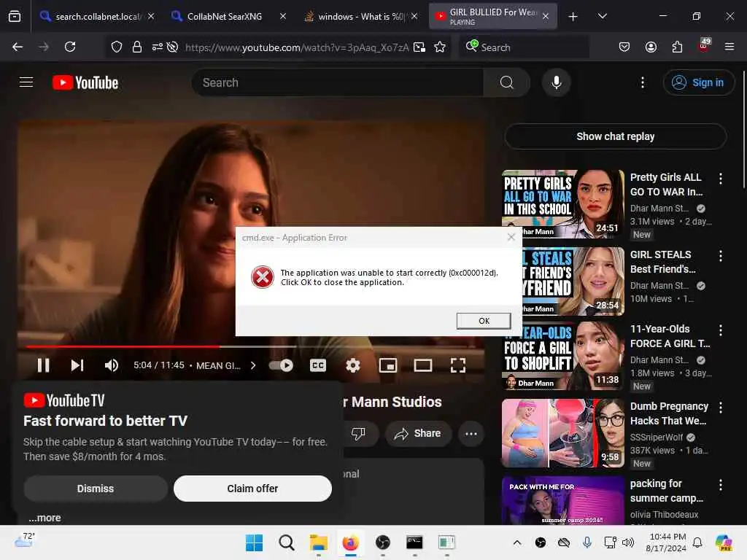Open Pocket save icon

click(x=624, y=47)
